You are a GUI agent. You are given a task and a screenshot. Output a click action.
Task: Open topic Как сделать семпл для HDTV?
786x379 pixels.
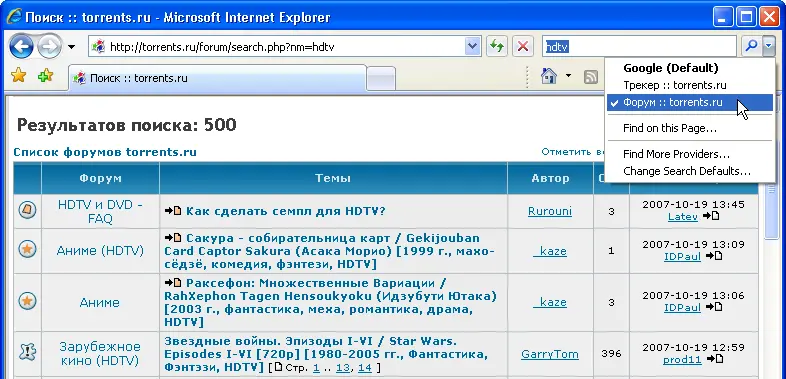click(285, 211)
